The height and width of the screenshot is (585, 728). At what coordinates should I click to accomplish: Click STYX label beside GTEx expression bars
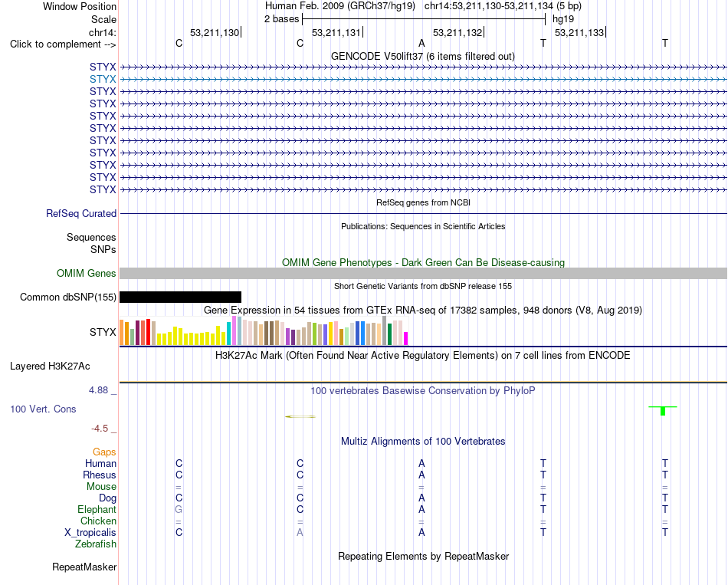pyautogui.click(x=103, y=332)
